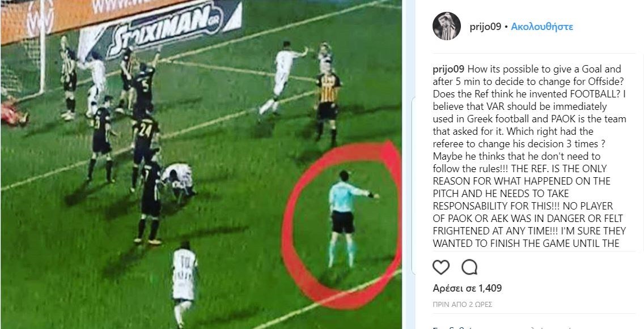Click the white-shirt player at photo bottom
This screenshot has width=644, height=329.
click(184, 284)
